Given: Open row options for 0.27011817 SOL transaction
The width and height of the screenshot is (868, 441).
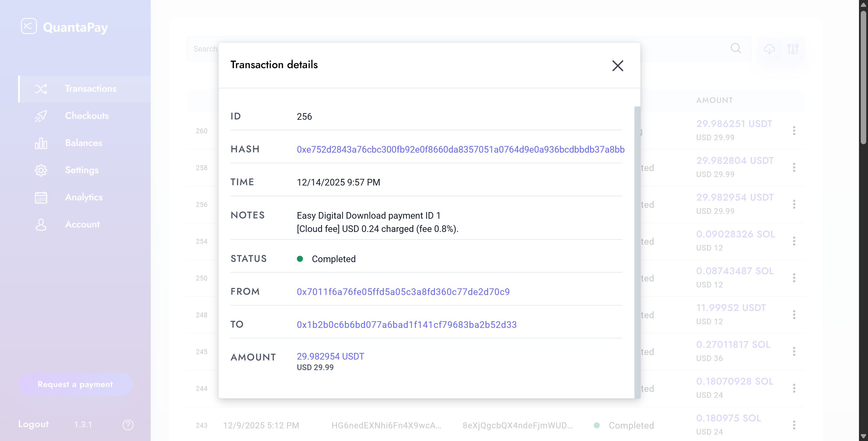Looking at the screenshot, I should point(794,351).
